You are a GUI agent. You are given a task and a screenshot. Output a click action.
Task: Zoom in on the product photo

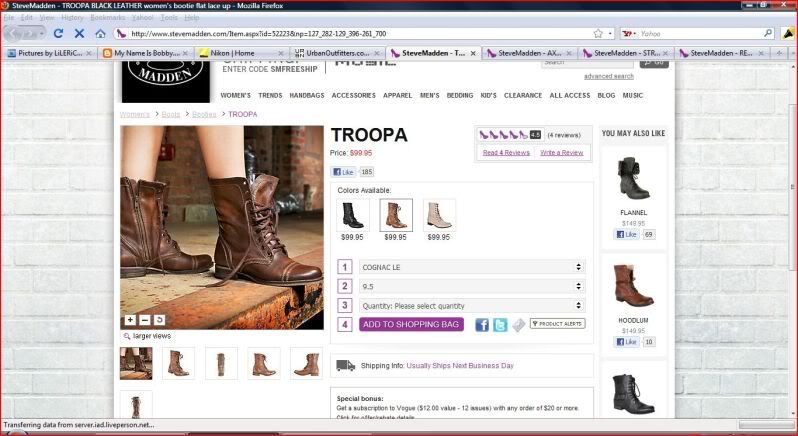[130, 320]
